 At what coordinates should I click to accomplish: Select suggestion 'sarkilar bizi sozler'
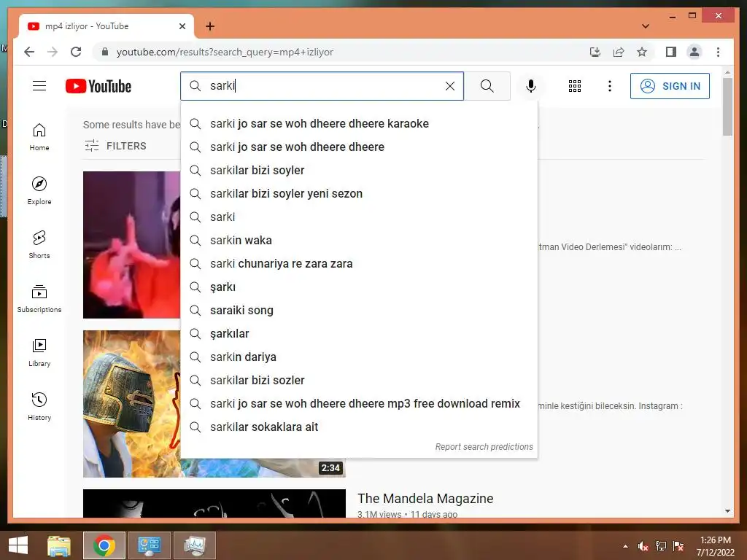(x=359, y=380)
